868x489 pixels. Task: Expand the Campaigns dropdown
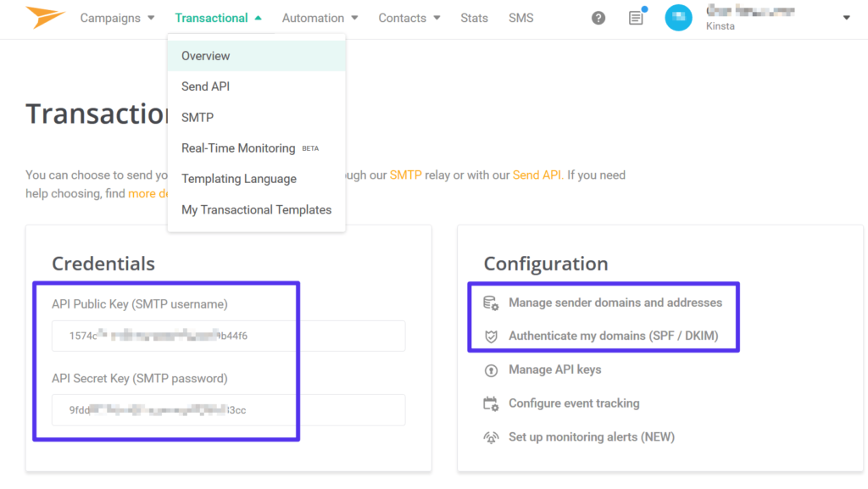pos(117,17)
